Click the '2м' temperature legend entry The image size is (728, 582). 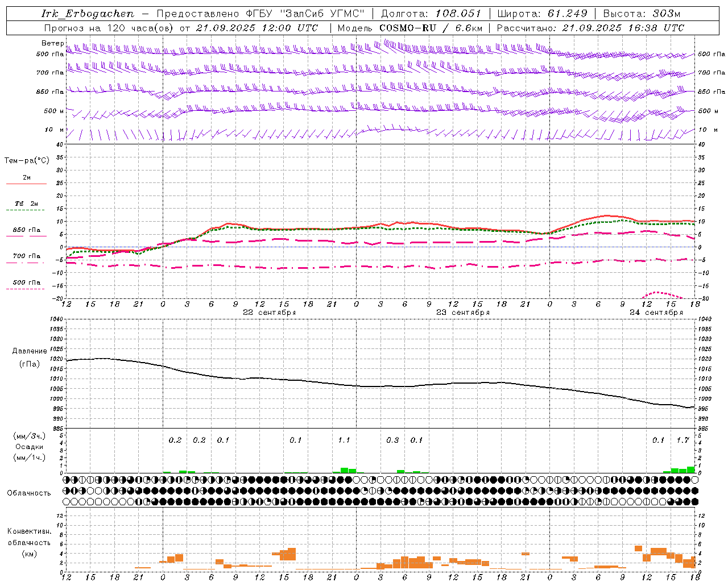point(27,178)
